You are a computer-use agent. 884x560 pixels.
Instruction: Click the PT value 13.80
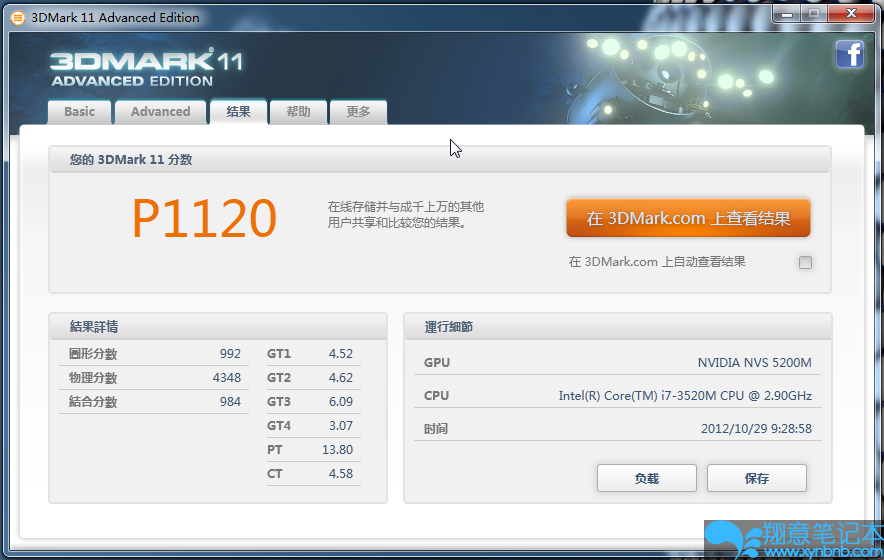point(337,449)
